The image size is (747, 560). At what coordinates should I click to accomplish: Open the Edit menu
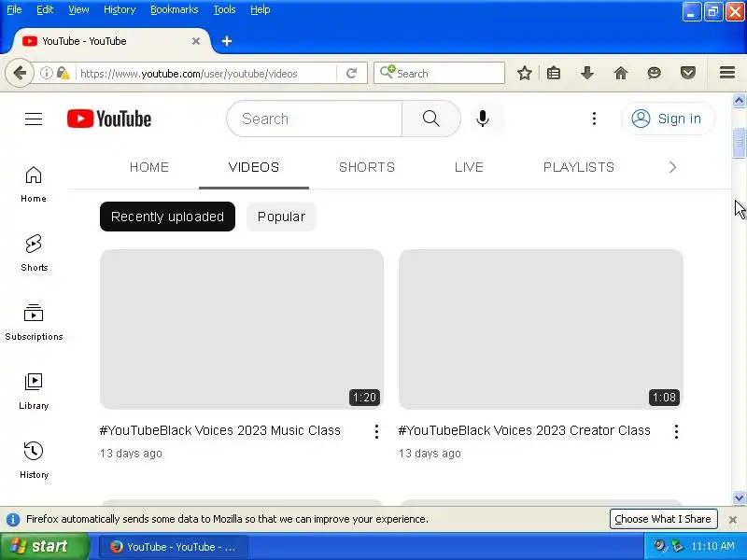click(x=45, y=9)
